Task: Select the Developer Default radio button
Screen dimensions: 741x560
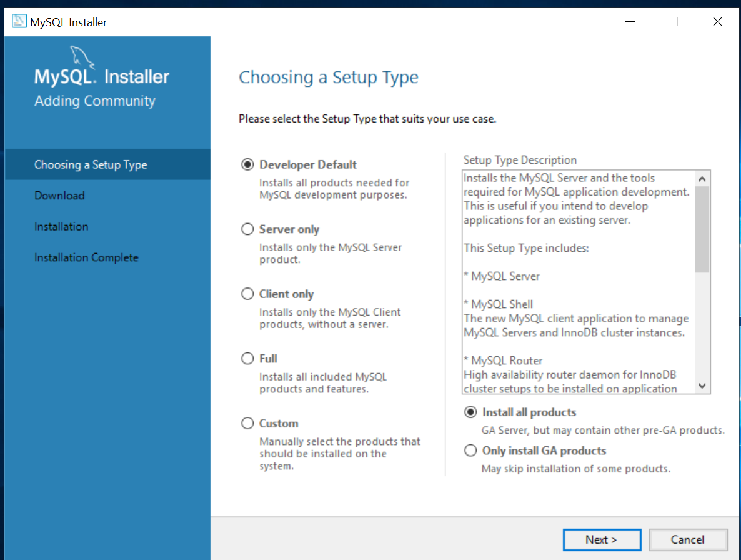Action: [x=247, y=164]
